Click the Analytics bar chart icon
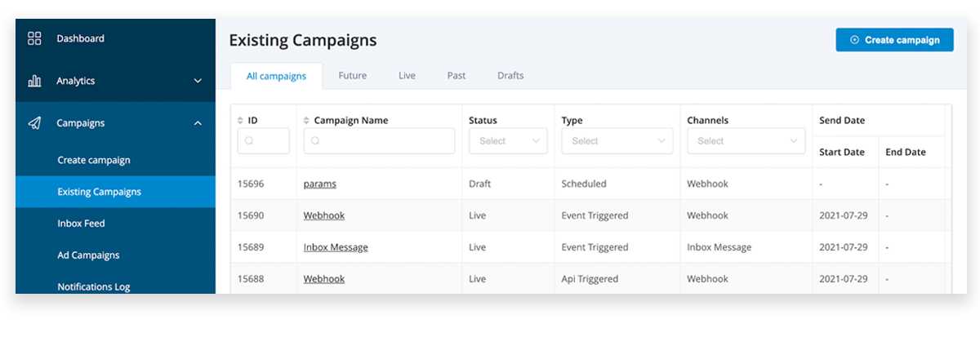Screen dimensions: 980x337 (x=34, y=81)
